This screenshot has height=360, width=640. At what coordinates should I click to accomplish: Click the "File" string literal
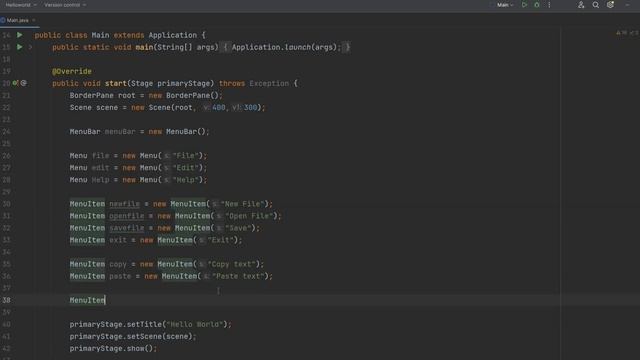(186, 156)
